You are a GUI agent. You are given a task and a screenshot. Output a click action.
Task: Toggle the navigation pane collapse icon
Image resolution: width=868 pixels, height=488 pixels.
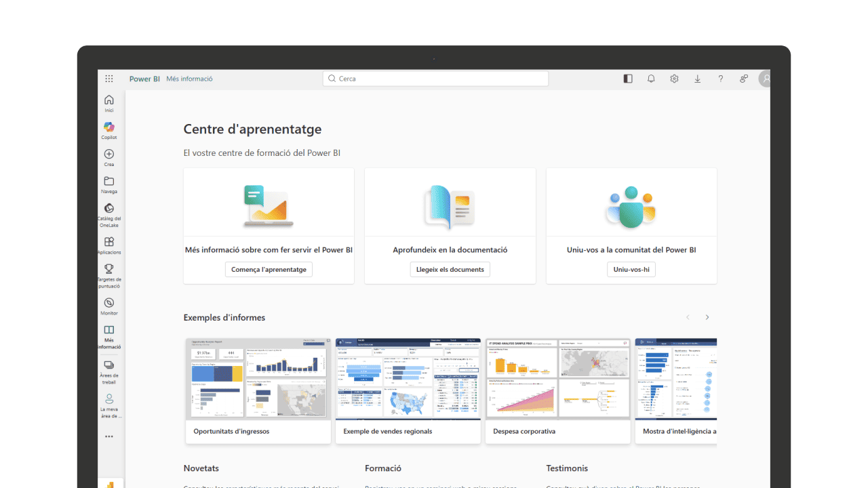[x=627, y=78]
